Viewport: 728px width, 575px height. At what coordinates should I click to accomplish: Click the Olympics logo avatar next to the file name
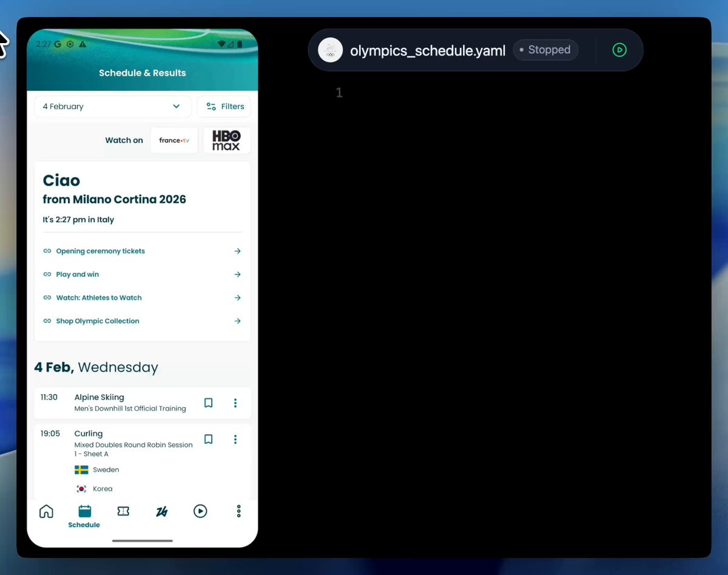(x=331, y=50)
